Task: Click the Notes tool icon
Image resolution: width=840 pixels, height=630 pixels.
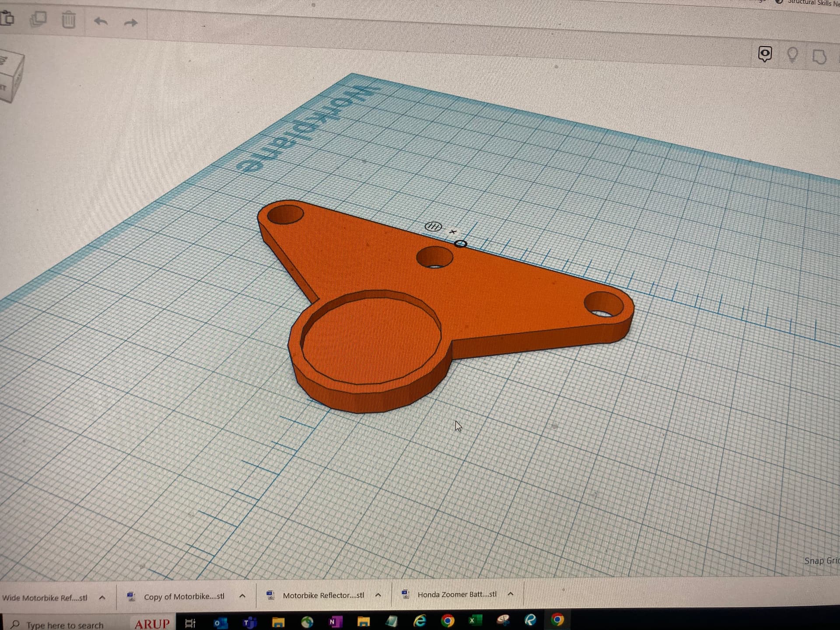Action: (x=765, y=54)
